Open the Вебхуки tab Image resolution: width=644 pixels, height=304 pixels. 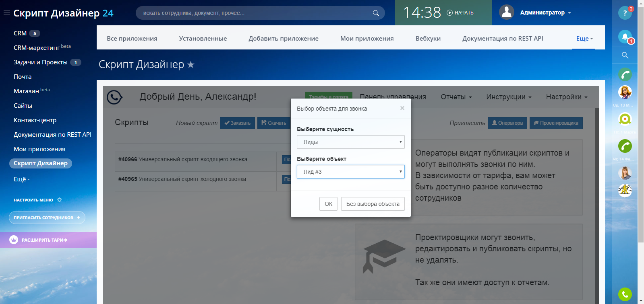click(x=428, y=39)
